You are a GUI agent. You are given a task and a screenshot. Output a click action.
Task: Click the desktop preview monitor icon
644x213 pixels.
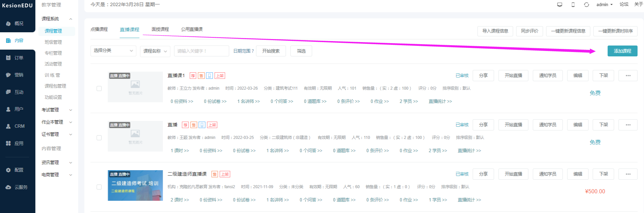[560, 5]
